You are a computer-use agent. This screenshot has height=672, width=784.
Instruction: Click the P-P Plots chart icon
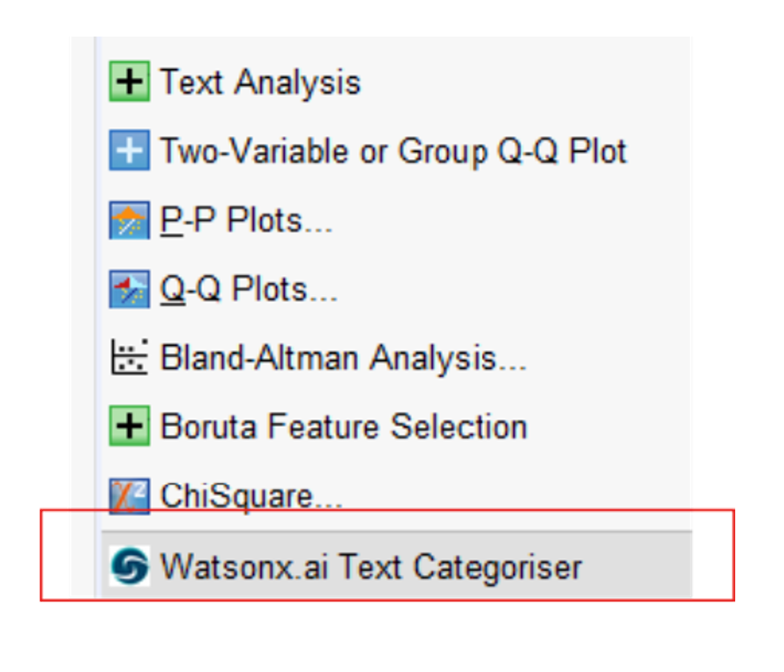pos(130,220)
